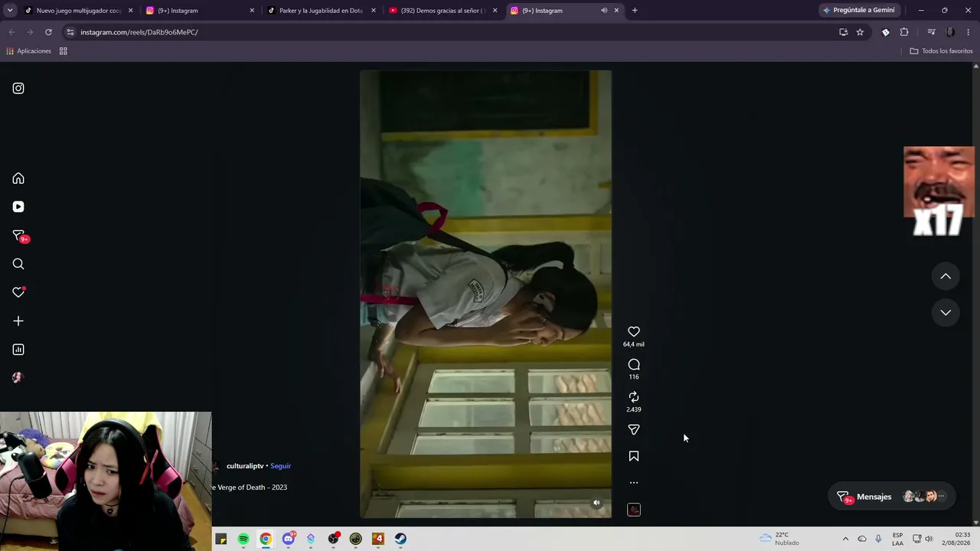Install the web app from the address bar
The image size is (980, 551).
(844, 32)
